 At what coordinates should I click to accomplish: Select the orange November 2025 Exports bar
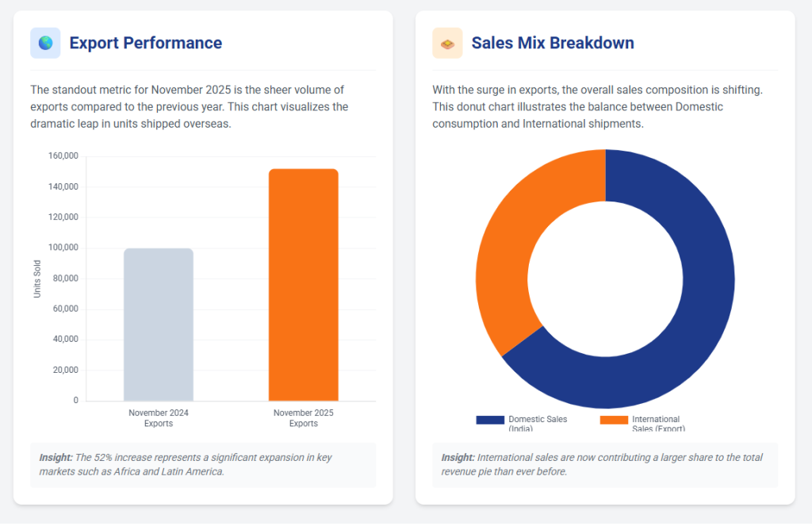tap(303, 285)
